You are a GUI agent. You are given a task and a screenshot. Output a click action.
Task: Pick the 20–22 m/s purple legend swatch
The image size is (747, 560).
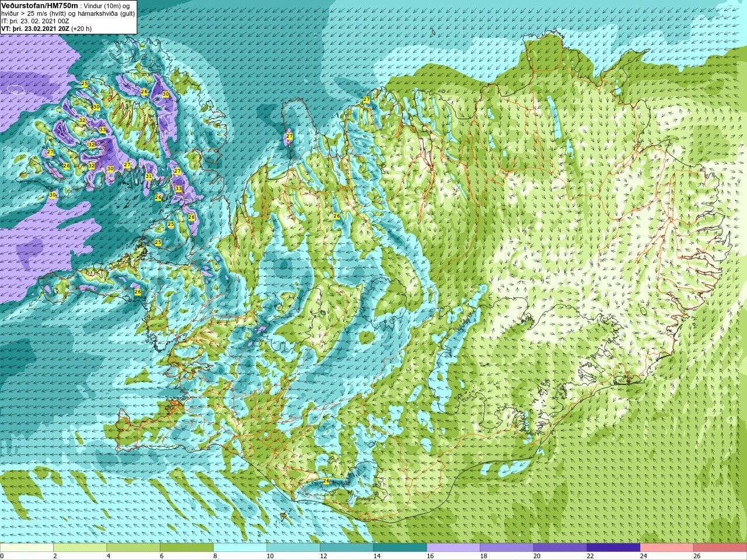click(560, 548)
